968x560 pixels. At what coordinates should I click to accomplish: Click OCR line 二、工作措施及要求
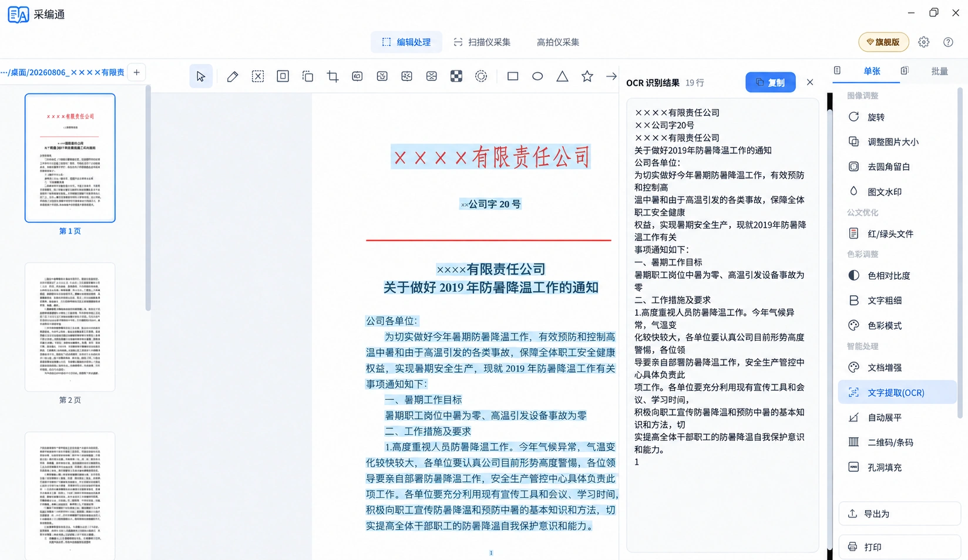673,300
